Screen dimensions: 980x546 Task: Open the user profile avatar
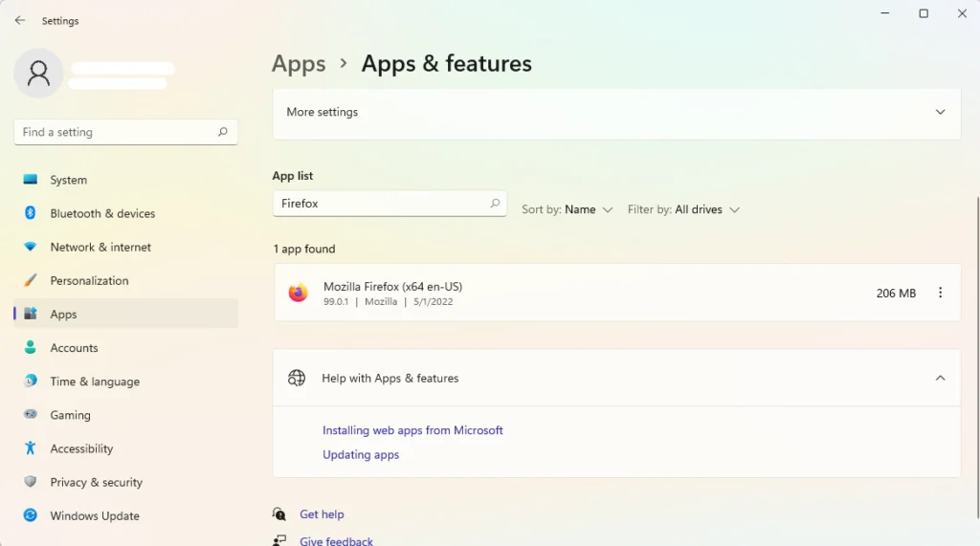(x=38, y=73)
